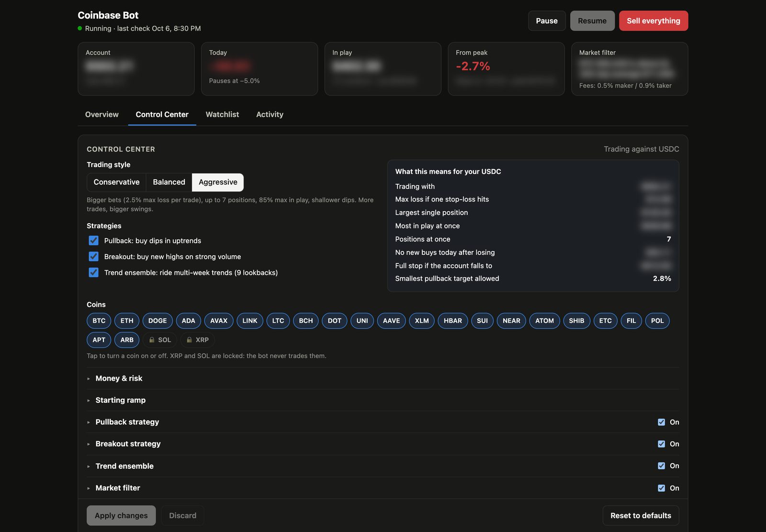Toggle the HBAR coin chip

453,321
